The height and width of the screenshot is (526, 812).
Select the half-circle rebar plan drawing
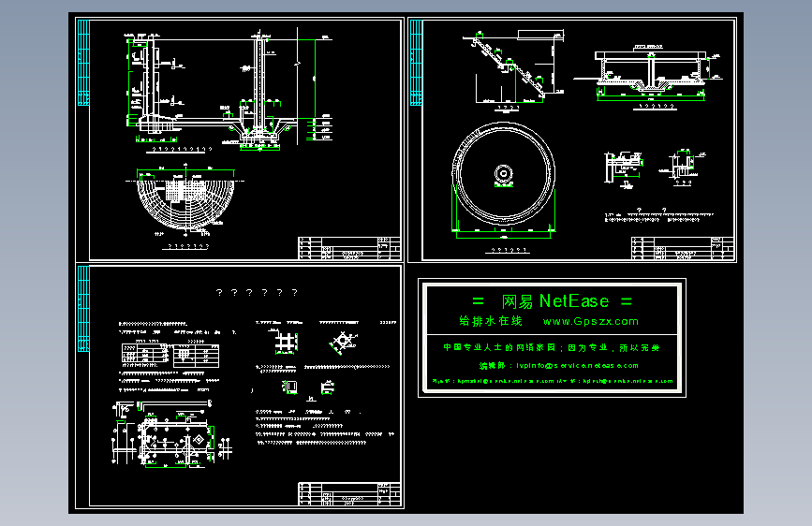pyautogui.click(x=185, y=203)
